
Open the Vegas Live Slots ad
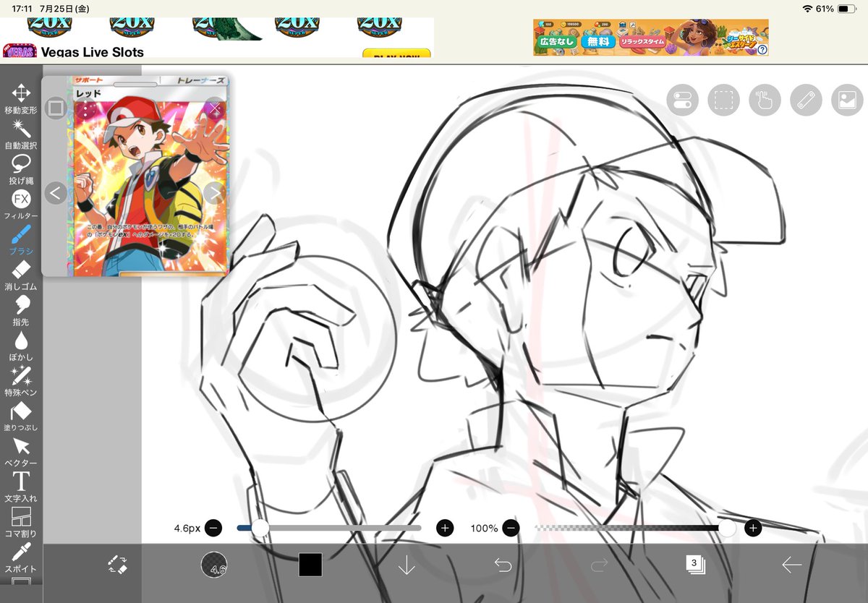pyautogui.click(x=93, y=52)
